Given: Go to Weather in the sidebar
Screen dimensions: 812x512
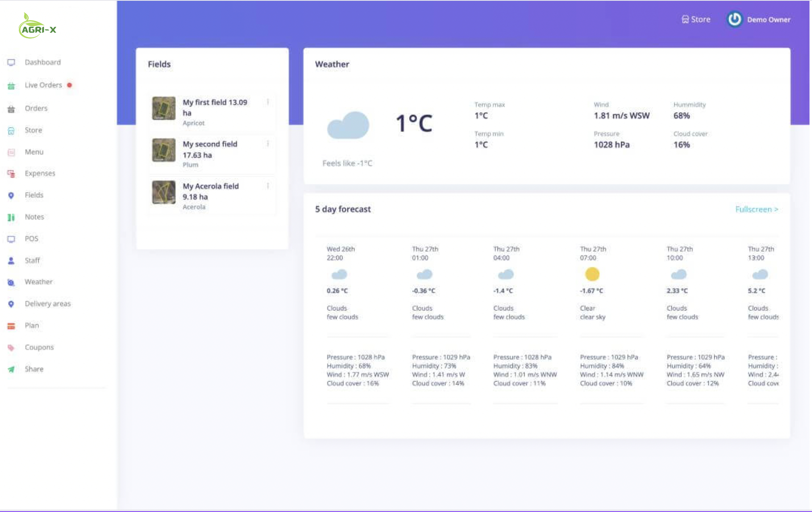Looking at the screenshot, I should pos(38,282).
